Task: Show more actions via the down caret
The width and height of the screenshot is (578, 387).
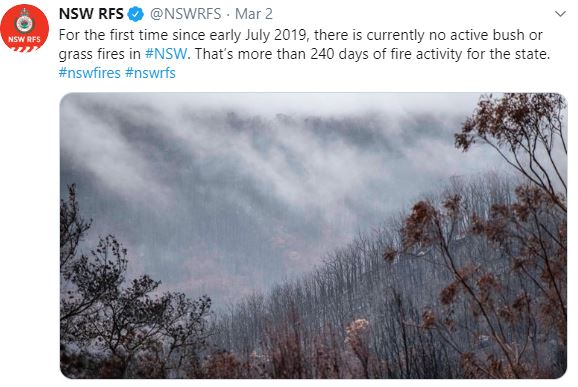Action: point(560,14)
